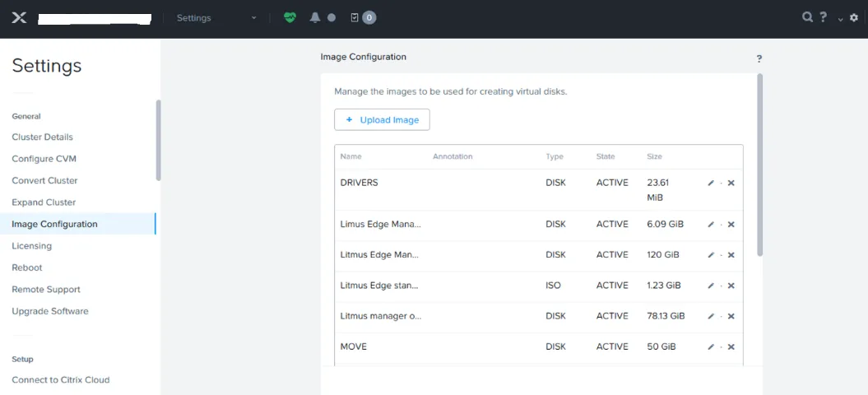Screen dimensions: 868x395
Task: Click the Litmus Edge stan... row name
Action: [x=379, y=286]
